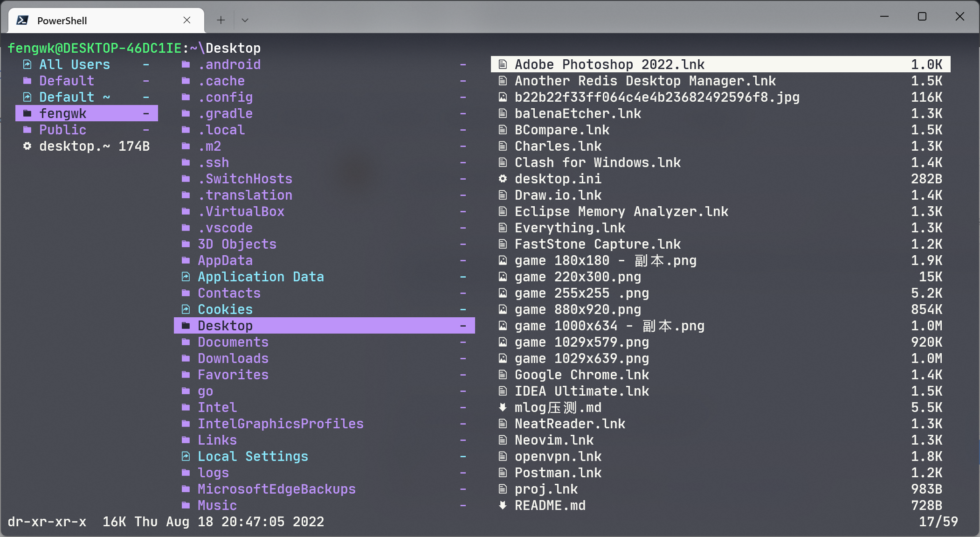Select fengwk in the left pane
Viewport: 980px width, 537px height.
tap(63, 113)
